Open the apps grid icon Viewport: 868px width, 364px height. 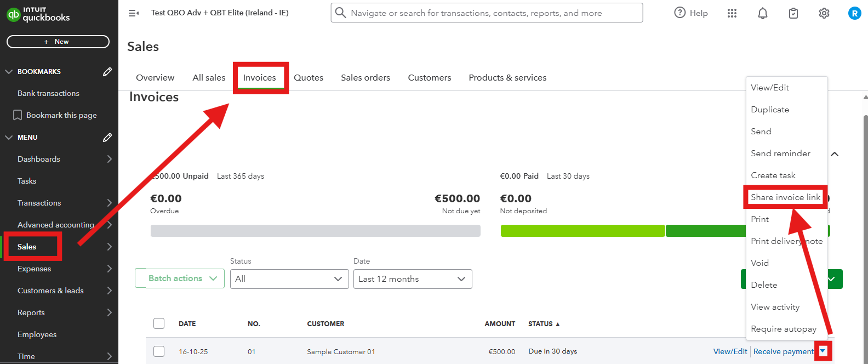point(732,13)
